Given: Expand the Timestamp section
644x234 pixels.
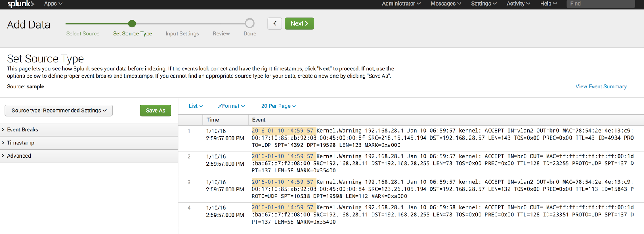Looking at the screenshot, I should pyautogui.click(x=89, y=143).
